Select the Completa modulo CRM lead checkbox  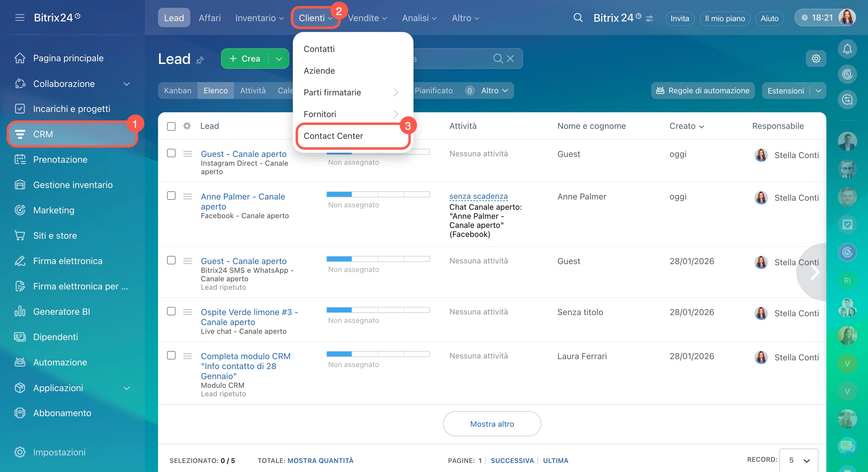171,355
